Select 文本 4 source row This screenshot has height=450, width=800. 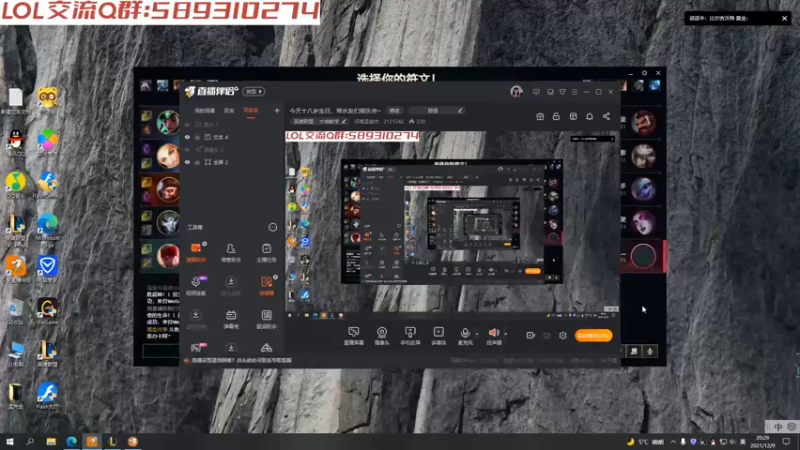(232, 137)
